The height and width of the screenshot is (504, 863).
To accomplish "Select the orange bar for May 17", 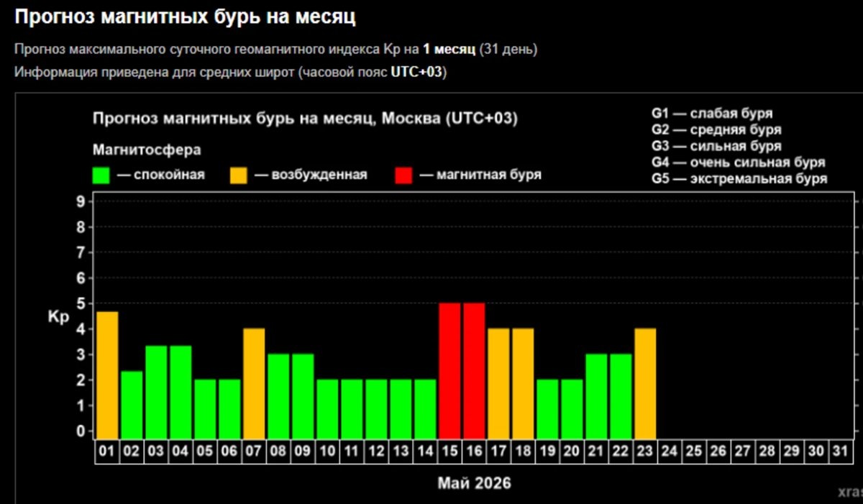I will (498, 383).
